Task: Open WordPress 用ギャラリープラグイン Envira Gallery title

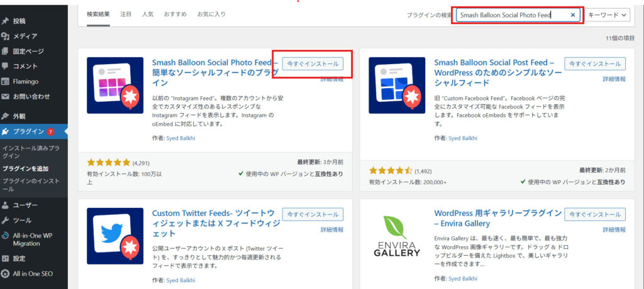Action: (498, 219)
